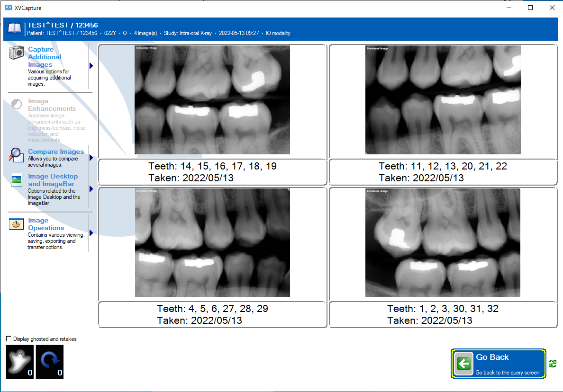Open the Compare Images menu entry
The image size is (563, 392).
click(x=56, y=151)
